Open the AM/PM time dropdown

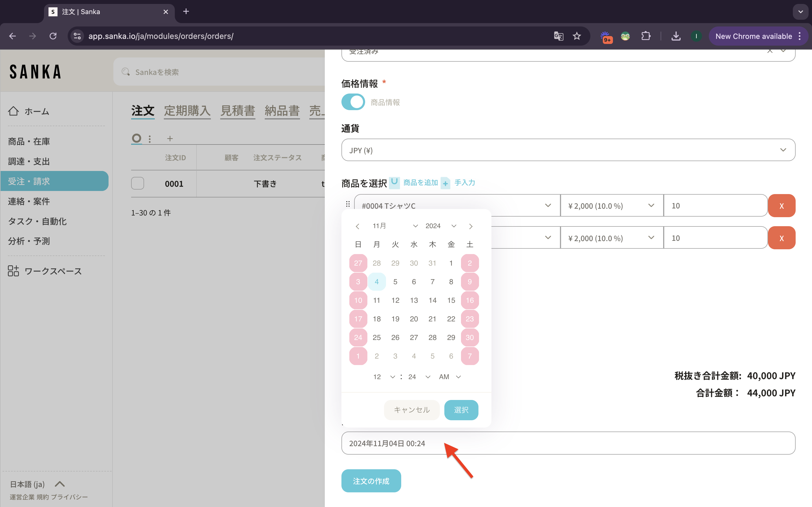pos(450,377)
